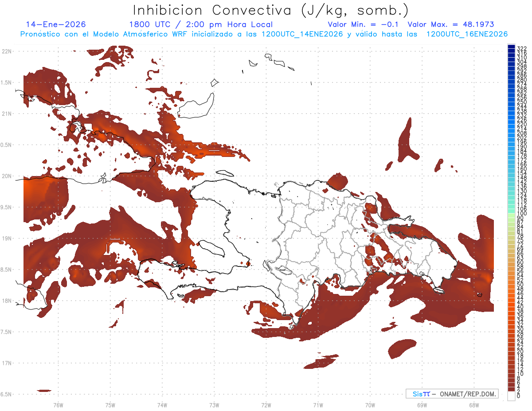The height and width of the screenshot is (411, 532).
Task: Click the '22N' latitude label
Action: click(x=7, y=51)
